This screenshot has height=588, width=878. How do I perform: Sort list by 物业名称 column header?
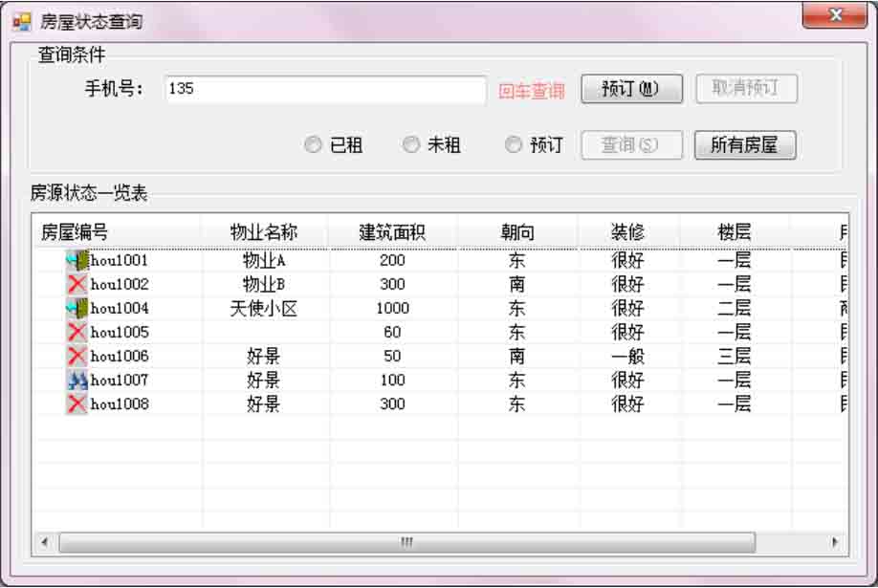(264, 231)
